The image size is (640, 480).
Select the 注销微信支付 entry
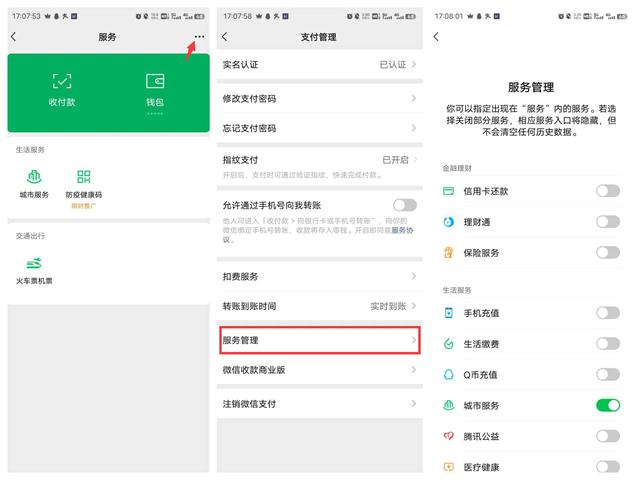pyautogui.click(x=320, y=404)
